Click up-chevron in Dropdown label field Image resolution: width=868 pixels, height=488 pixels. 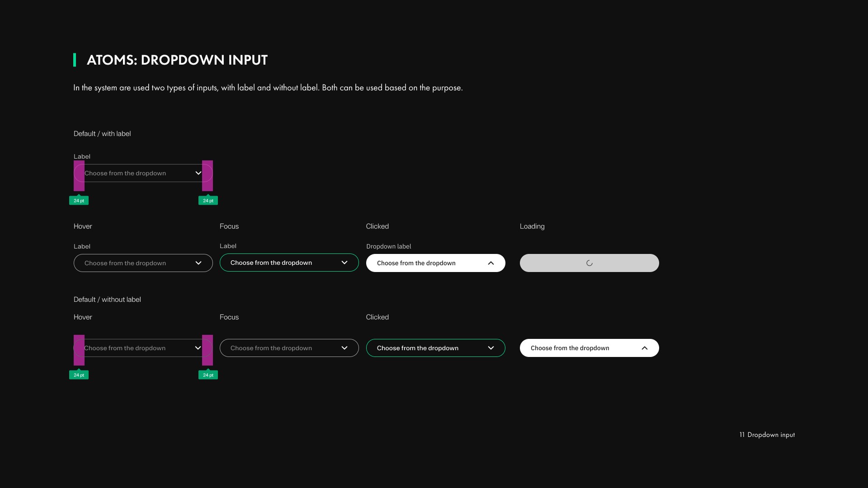pyautogui.click(x=491, y=263)
